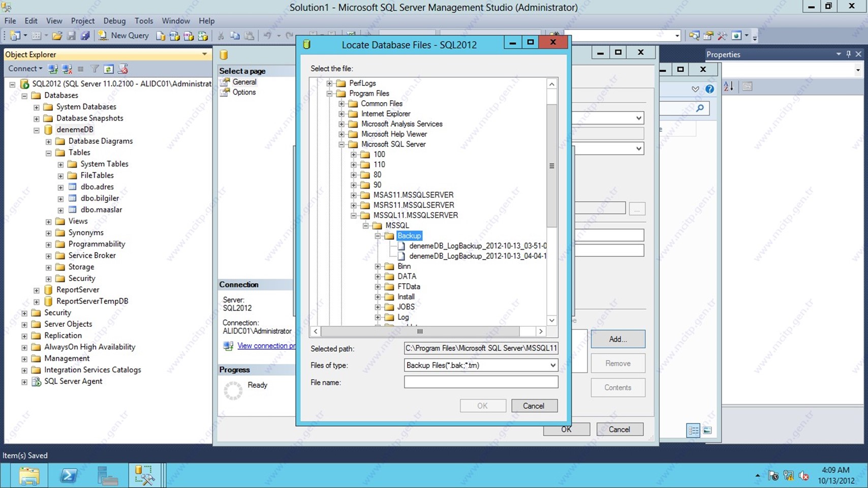Open the File menu
The width and height of the screenshot is (868, 488).
coord(10,21)
